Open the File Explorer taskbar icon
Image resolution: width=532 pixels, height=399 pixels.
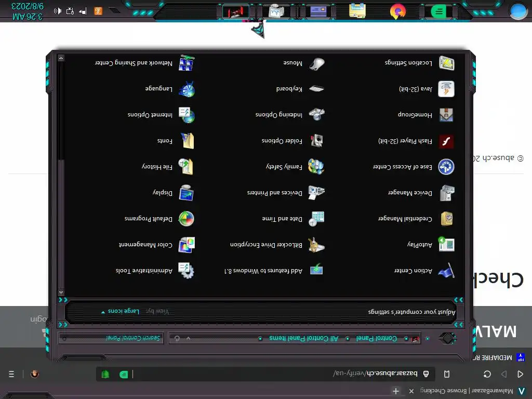click(357, 10)
